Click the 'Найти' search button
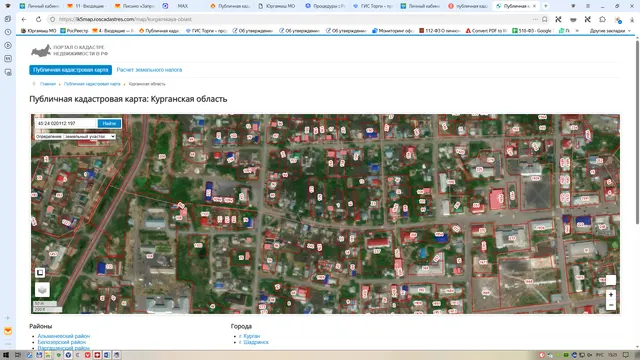This screenshot has width=640, height=360. click(109, 123)
